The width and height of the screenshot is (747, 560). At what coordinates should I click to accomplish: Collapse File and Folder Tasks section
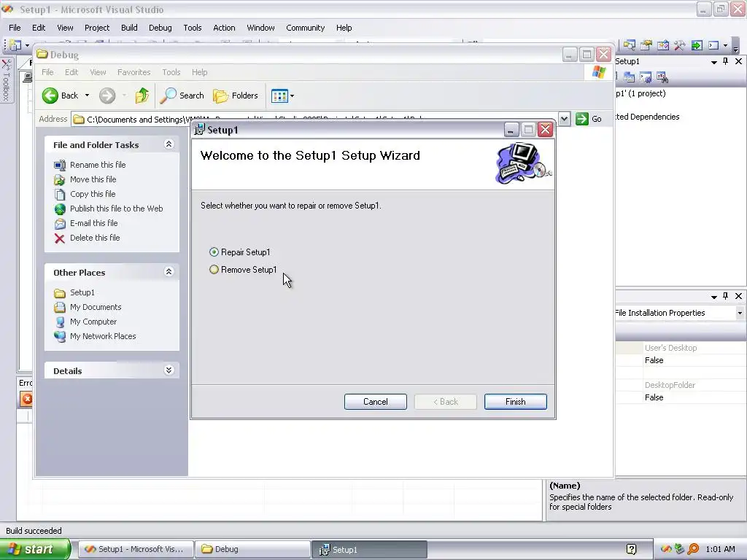pos(169,144)
